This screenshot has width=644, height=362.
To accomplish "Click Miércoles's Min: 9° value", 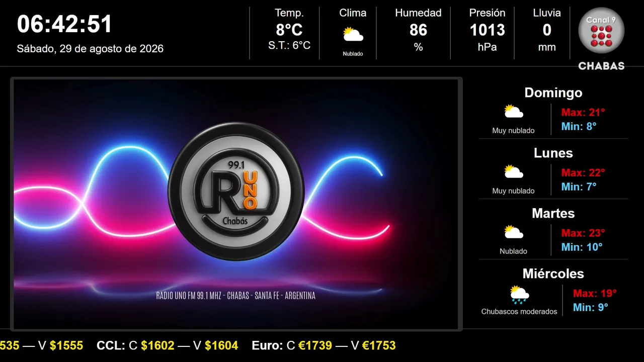I will tap(591, 307).
